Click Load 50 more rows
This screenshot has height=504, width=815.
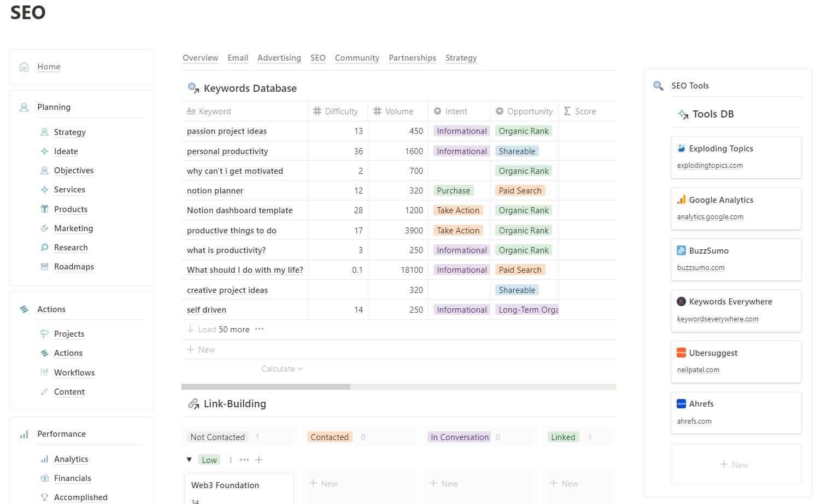point(224,330)
